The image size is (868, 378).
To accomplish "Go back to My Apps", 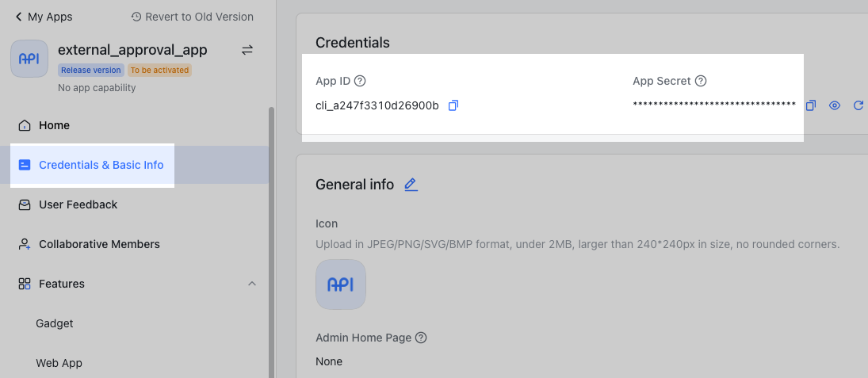I will tap(44, 17).
